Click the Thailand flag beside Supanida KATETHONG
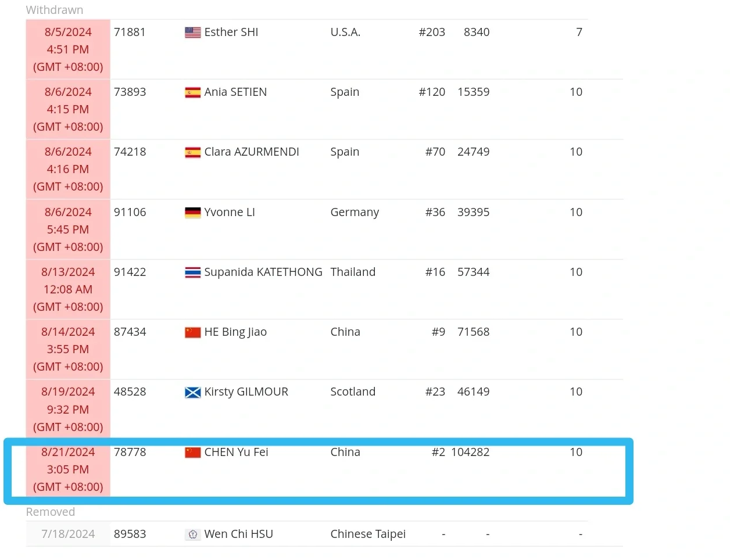Image resolution: width=730 pixels, height=560 pixels. point(192,272)
